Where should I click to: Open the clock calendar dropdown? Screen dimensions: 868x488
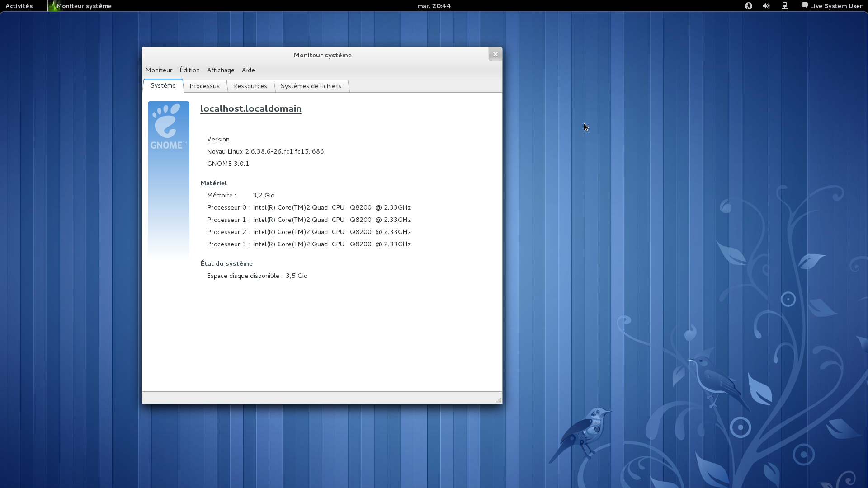(x=434, y=6)
